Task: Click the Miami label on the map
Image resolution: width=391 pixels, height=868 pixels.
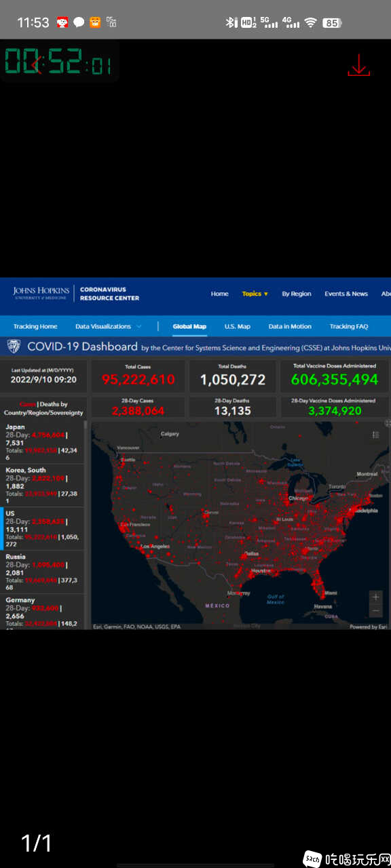Action: coord(330,593)
